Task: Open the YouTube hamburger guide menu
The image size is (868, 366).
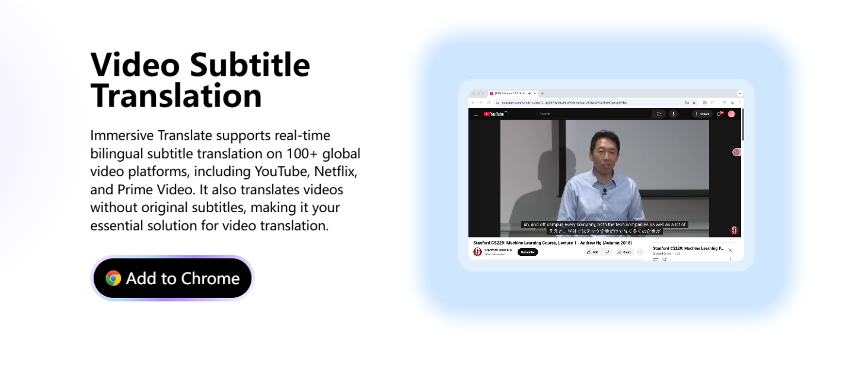Action: (476, 114)
